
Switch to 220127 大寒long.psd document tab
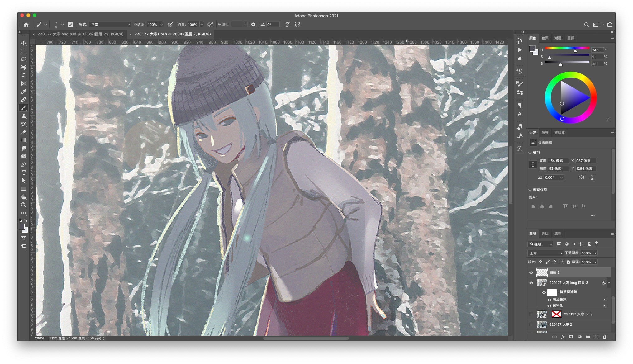[80, 34]
